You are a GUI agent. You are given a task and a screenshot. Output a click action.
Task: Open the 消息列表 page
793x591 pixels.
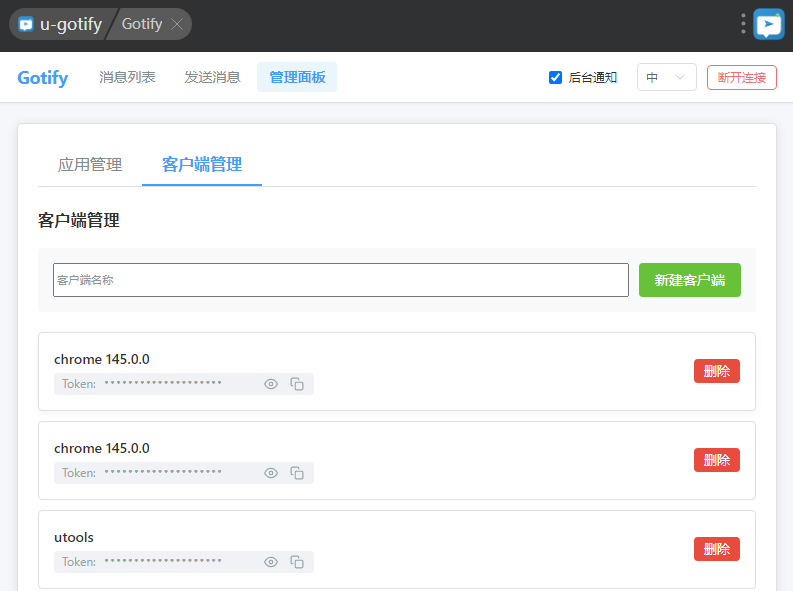pyautogui.click(x=127, y=77)
